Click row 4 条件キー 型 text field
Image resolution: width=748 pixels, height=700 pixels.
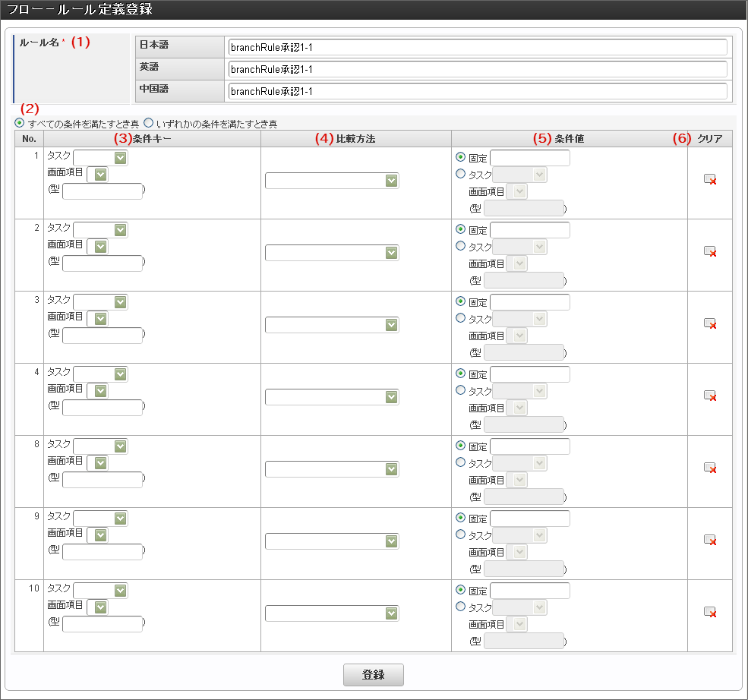(x=103, y=408)
